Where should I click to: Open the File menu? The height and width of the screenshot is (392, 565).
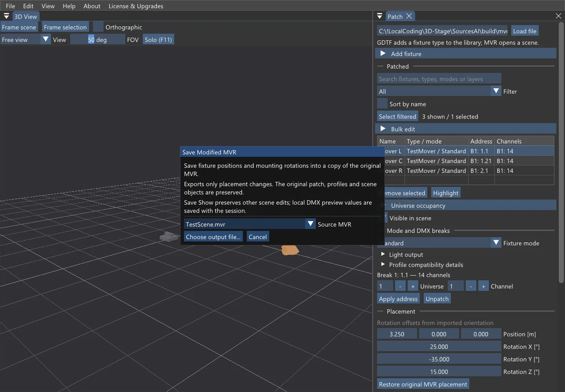11,6
